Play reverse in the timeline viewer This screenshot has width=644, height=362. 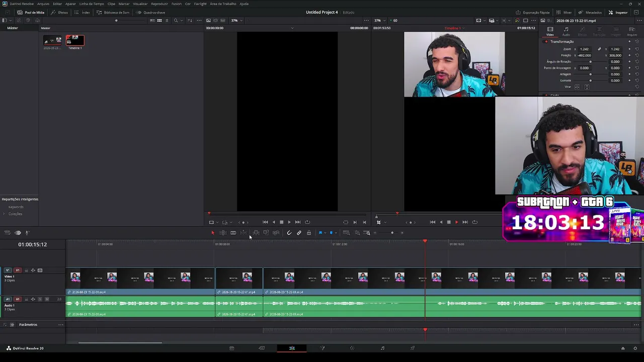pos(441,222)
